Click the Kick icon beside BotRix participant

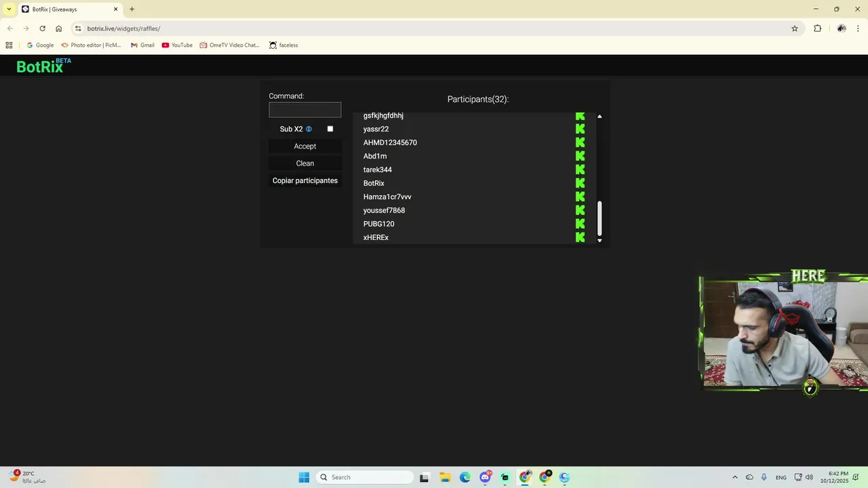click(580, 183)
